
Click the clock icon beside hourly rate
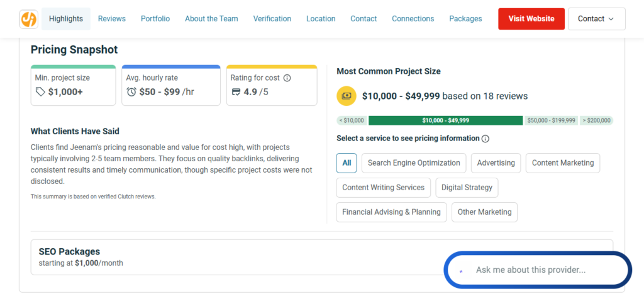click(131, 92)
